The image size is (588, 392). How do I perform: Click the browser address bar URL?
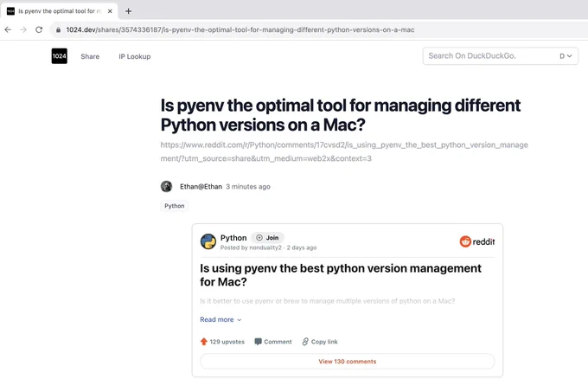pyautogui.click(x=240, y=29)
